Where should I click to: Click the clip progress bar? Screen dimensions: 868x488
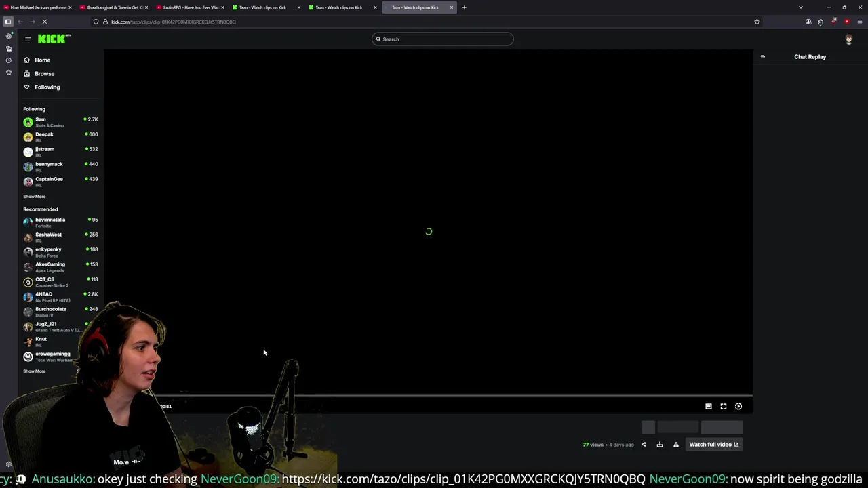point(428,395)
